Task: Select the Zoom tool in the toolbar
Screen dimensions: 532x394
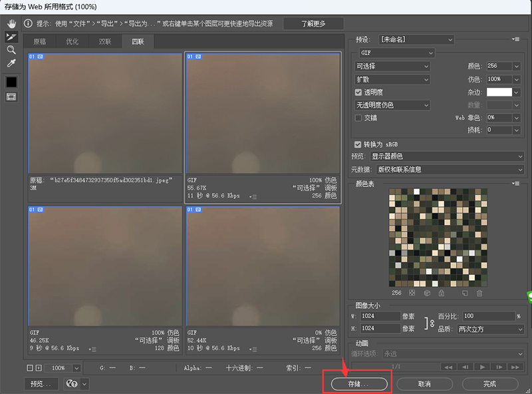Action: [x=11, y=50]
